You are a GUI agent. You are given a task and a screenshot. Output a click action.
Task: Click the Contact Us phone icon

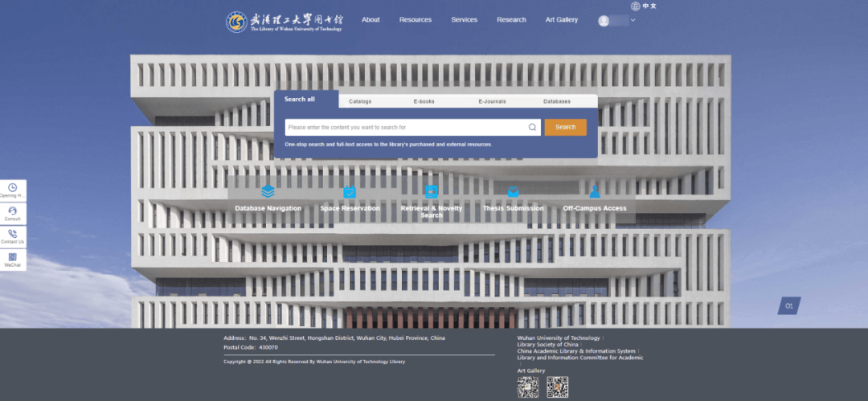pos(13,234)
